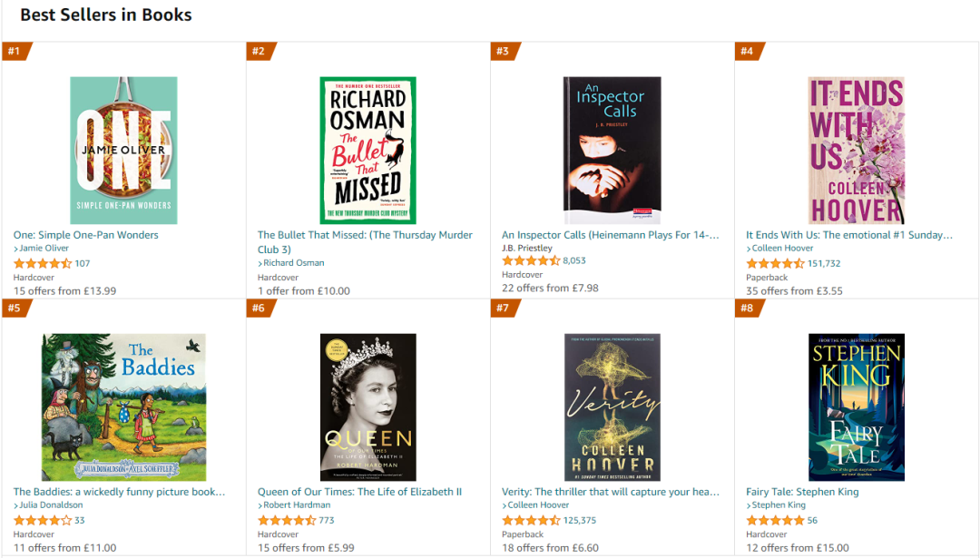Open the 151,732 reviews count link
The width and height of the screenshot is (980, 558).
pos(824,264)
